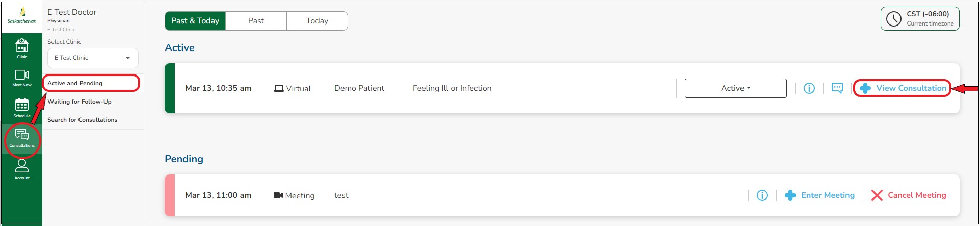
Task: Open the Clinic section in sidebar
Action: (22, 48)
